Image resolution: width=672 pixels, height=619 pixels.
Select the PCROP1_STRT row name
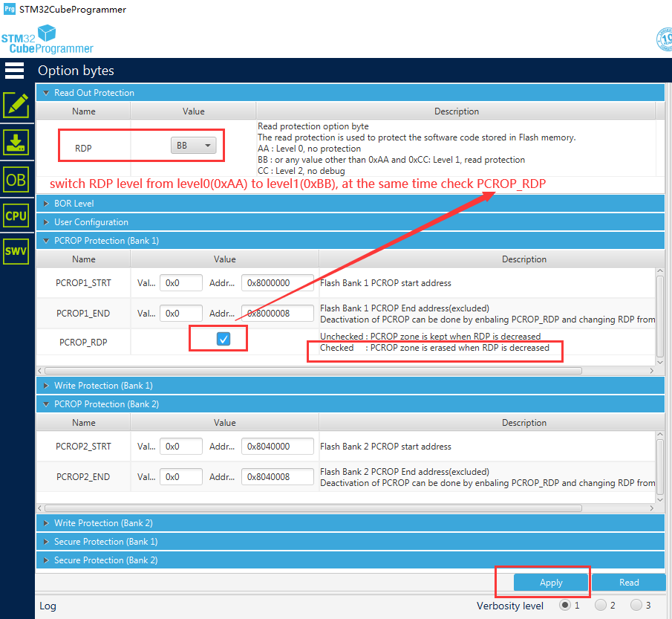pyautogui.click(x=83, y=283)
